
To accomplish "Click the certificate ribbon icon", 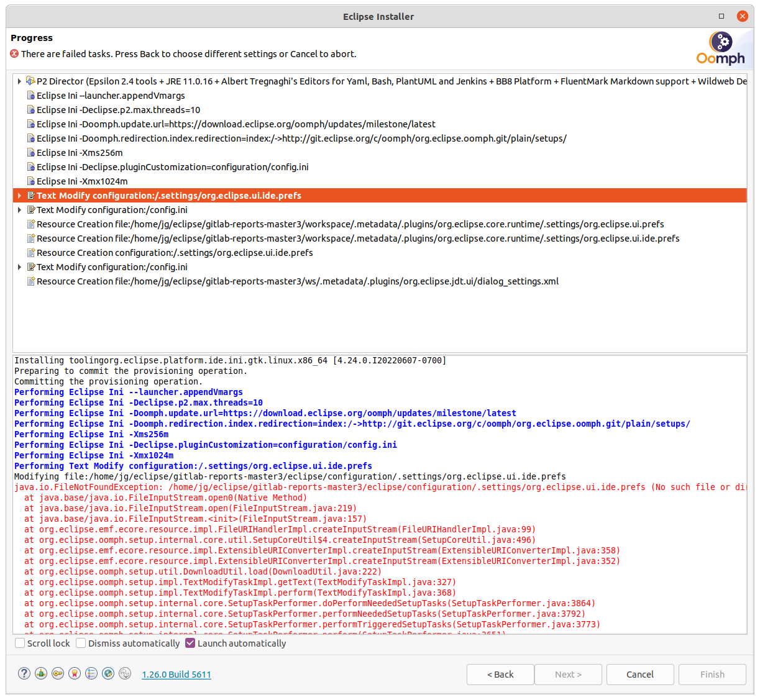I will point(75,673).
